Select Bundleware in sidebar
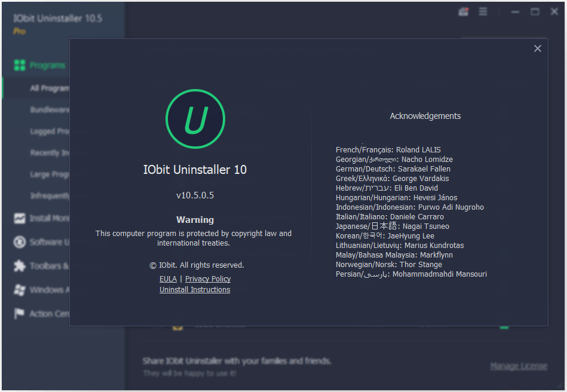The width and height of the screenshot is (567, 392). (x=50, y=109)
